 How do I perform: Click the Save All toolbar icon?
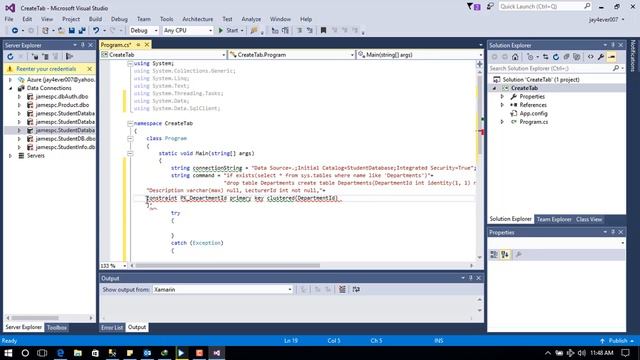point(82,31)
